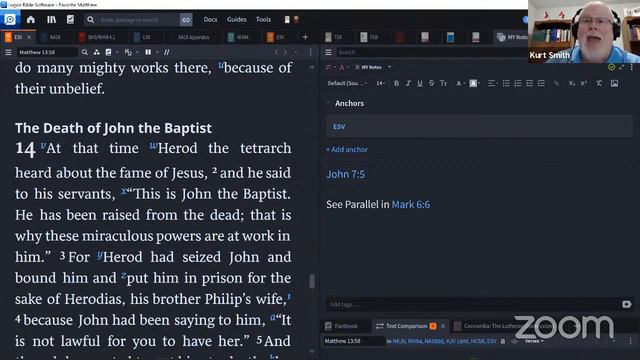Screen dimensions: 640x360
Task: Expand interlinear dropdown arrow
Action: (137, 52)
